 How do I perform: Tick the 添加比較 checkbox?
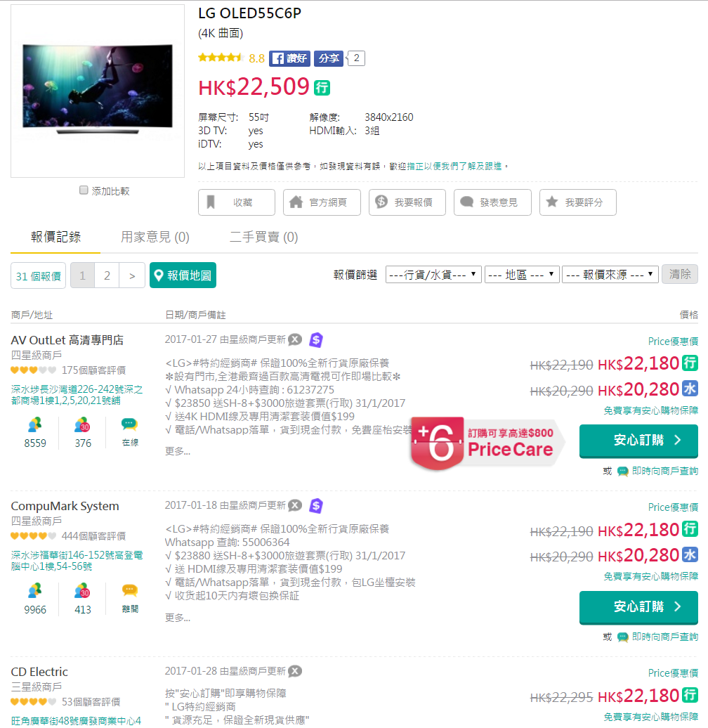click(84, 190)
